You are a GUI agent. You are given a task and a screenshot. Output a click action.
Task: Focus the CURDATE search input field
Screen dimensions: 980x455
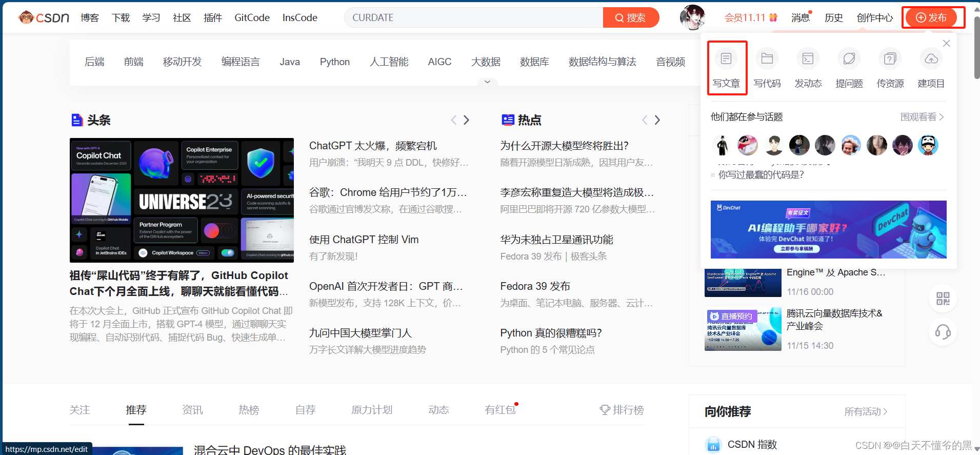coord(474,17)
